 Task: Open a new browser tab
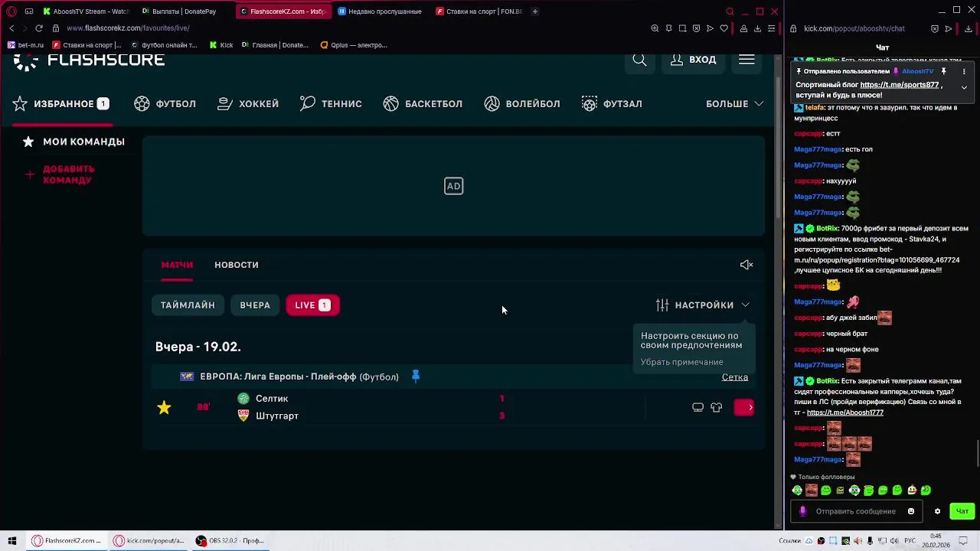point(535,11)
